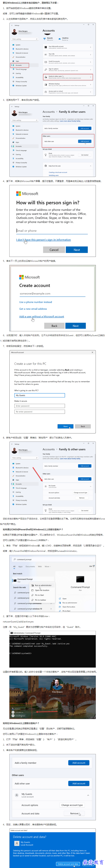Focus the 'Re-enter password' field
Image resolution: width=105 pixels, height=868 pixels.
click(40, 411)
